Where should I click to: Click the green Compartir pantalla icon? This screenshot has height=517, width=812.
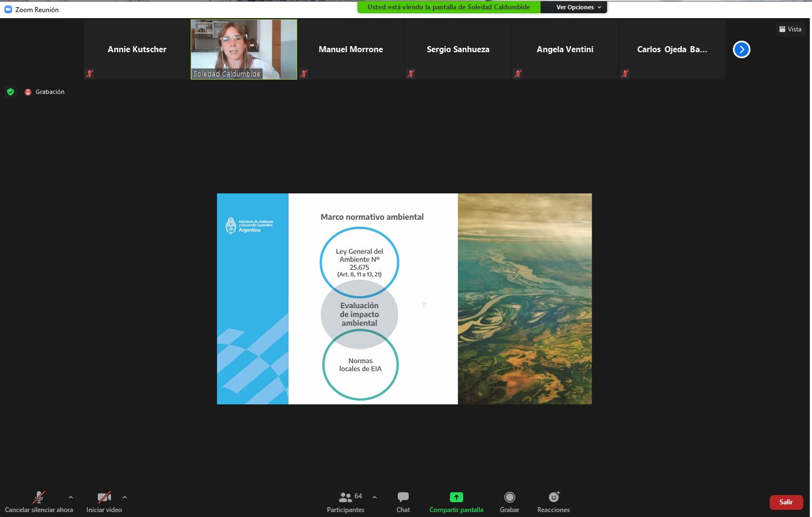point(456,497)
